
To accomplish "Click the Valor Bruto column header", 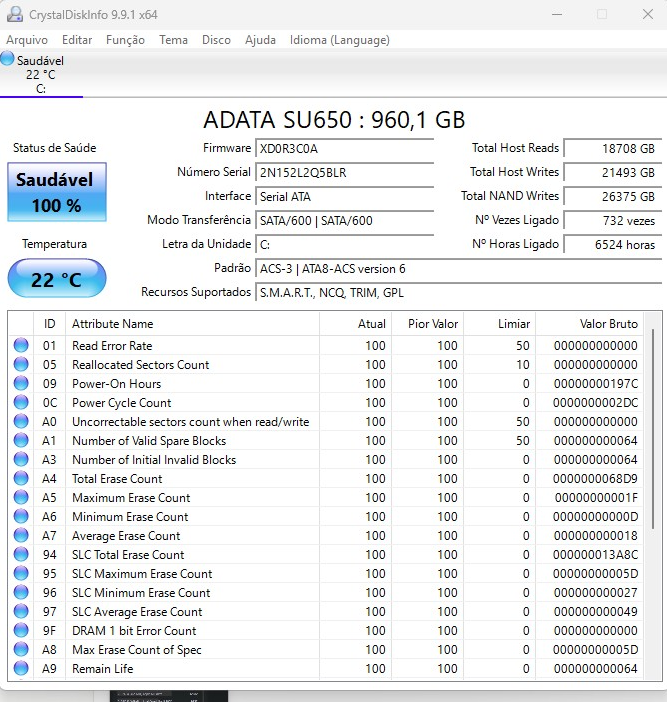I will (590, 324).
